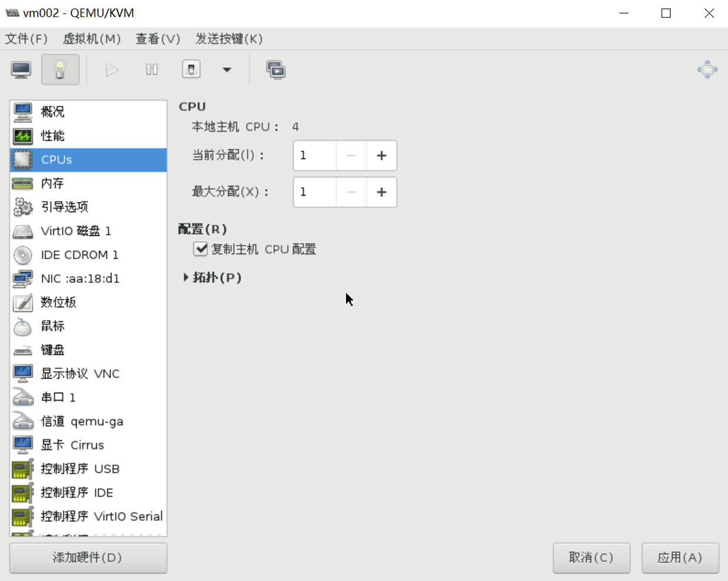Click the 当前分配 CPU number field
The image size is (728, 581).
click(315, 156)
